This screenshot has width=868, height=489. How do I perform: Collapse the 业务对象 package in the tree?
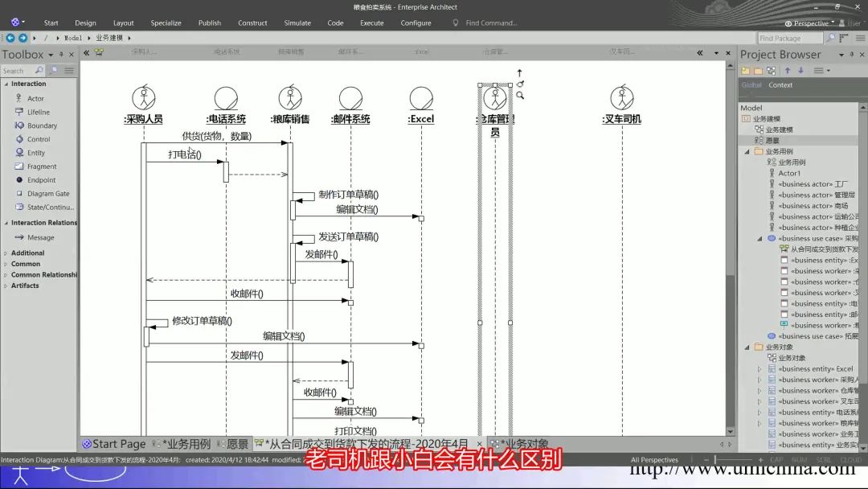(747, 347)
